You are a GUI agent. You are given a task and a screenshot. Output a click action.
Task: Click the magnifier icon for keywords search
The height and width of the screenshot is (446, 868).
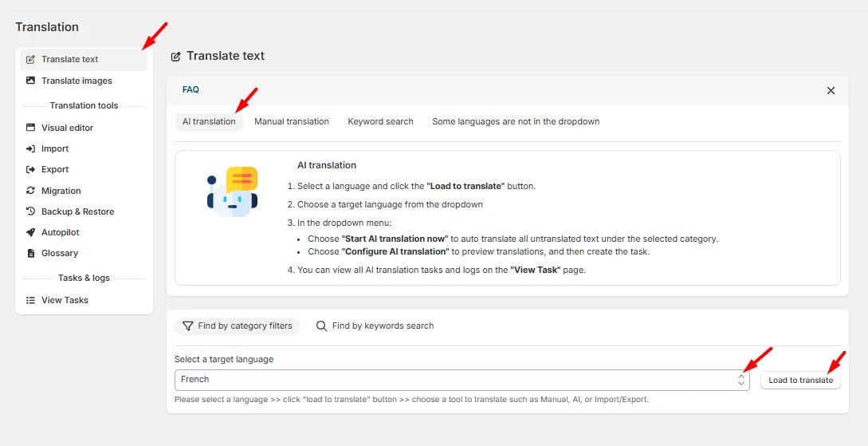321,326
